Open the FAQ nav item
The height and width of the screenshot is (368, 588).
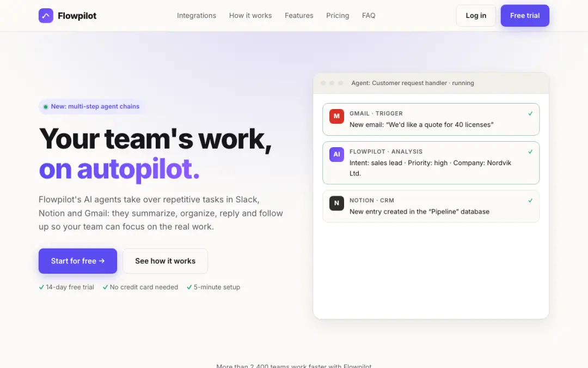pyautogui.click(x=369, y=16)
